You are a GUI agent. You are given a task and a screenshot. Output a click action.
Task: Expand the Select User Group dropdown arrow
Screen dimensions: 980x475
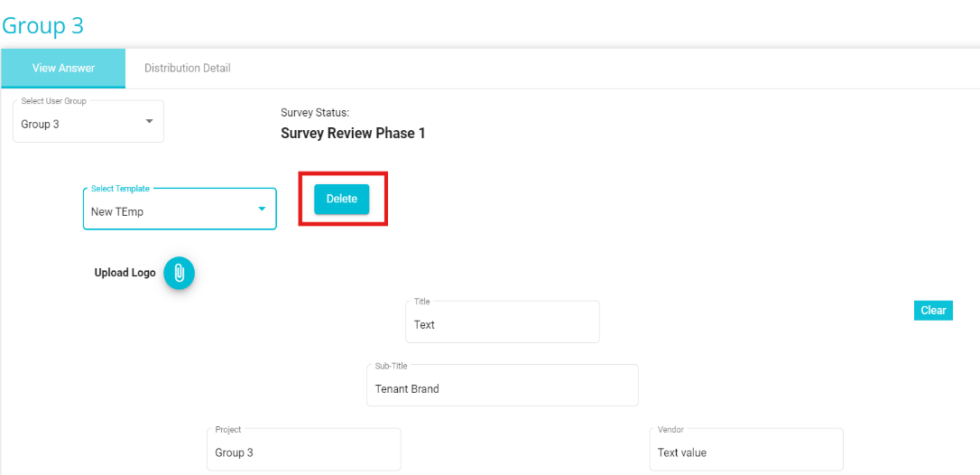click(150, 121)
